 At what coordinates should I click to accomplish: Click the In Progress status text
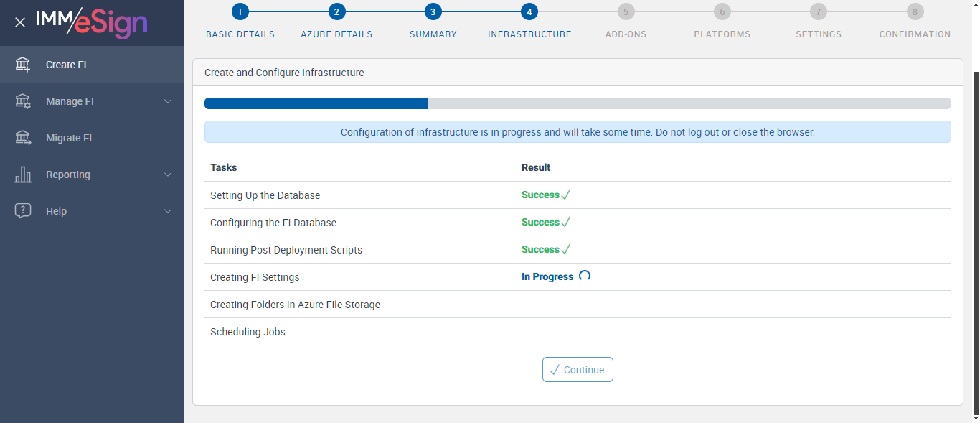click(547, 277)
